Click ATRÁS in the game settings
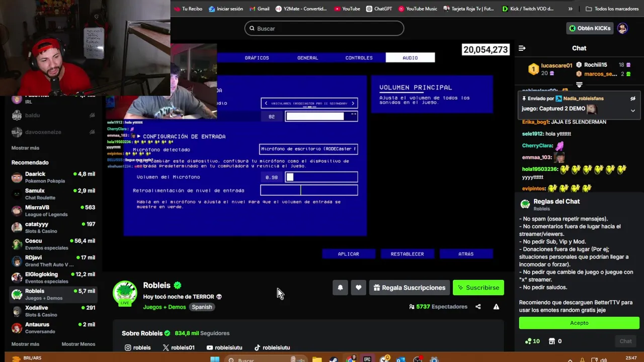The width and height of the screenshot is (644, 362). click(466, 254)
